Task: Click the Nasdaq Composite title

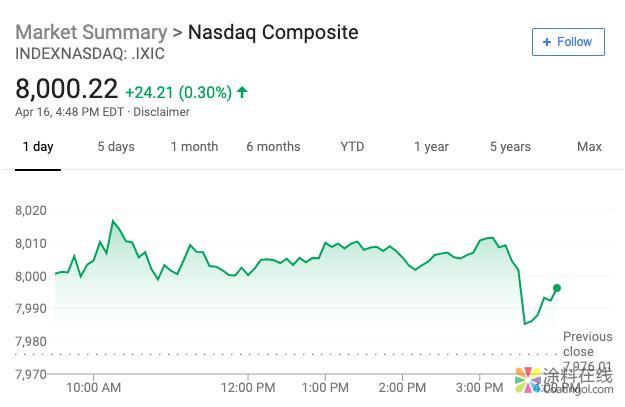Action: tap(272, 32)
